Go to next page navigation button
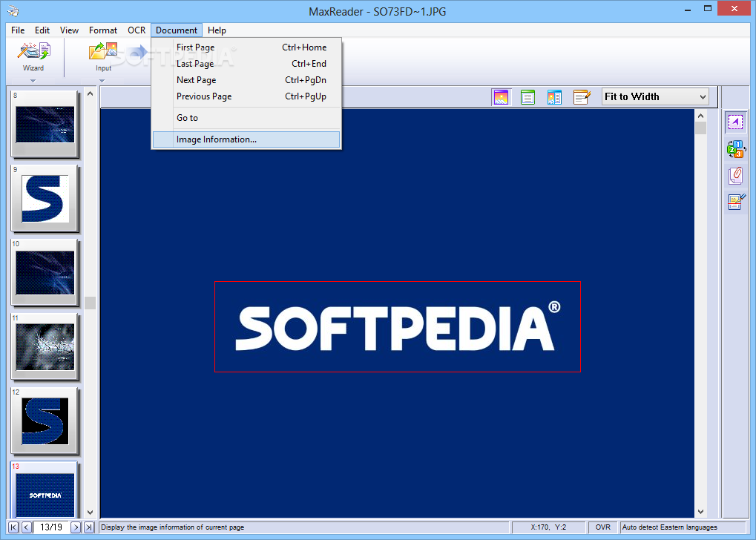 pyautogui.click(x=76, y=527)
